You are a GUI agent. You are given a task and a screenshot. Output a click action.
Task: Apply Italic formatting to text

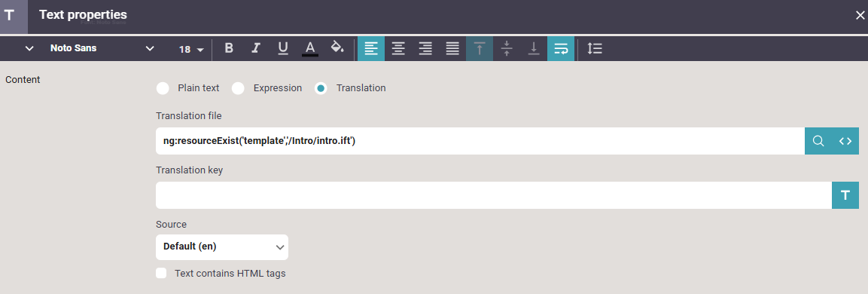click(256, 48)
